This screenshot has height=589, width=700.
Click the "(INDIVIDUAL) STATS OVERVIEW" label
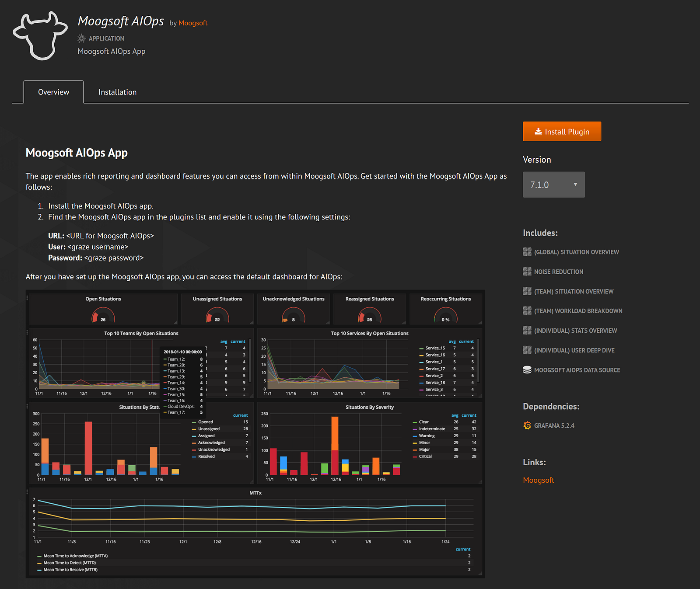pos(575,331)
